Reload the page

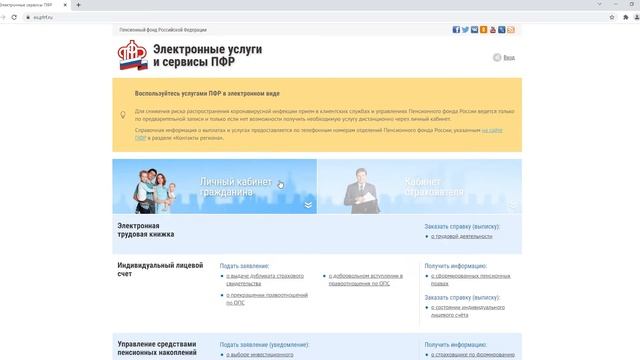click(x=14, y=17)
